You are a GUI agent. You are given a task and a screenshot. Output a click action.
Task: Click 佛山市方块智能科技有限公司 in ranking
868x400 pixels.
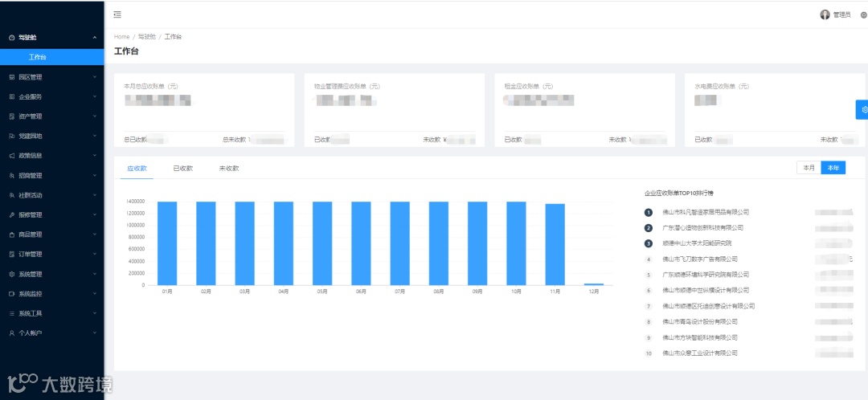[x=700, y=338]
